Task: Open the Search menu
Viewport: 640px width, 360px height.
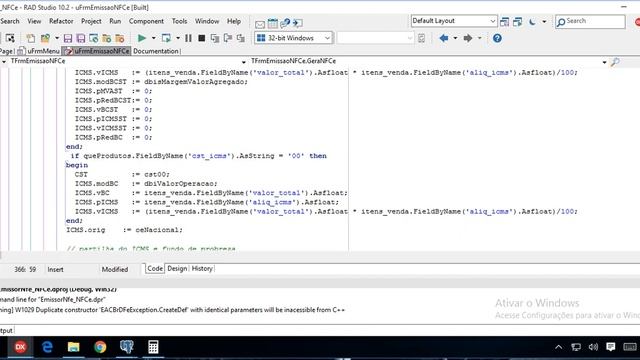Action: click(x=10, y=21)
